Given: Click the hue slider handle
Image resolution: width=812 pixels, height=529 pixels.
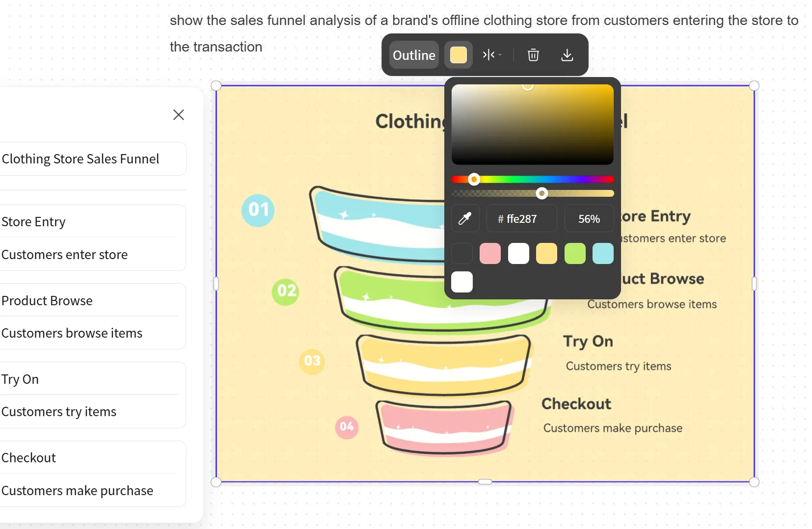Looking at the screenshot, I should pos(474,180).
